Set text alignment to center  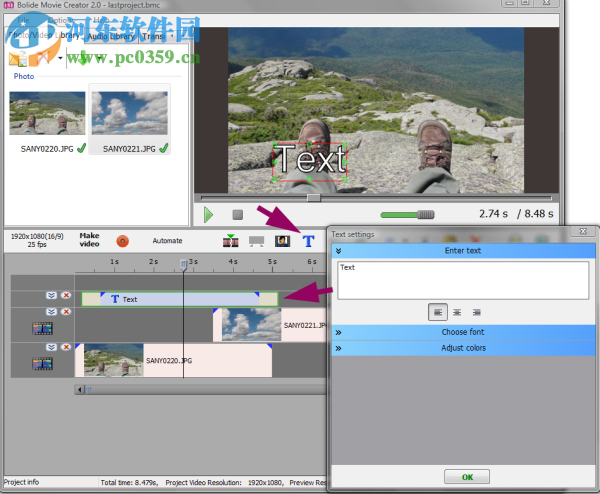457,312
